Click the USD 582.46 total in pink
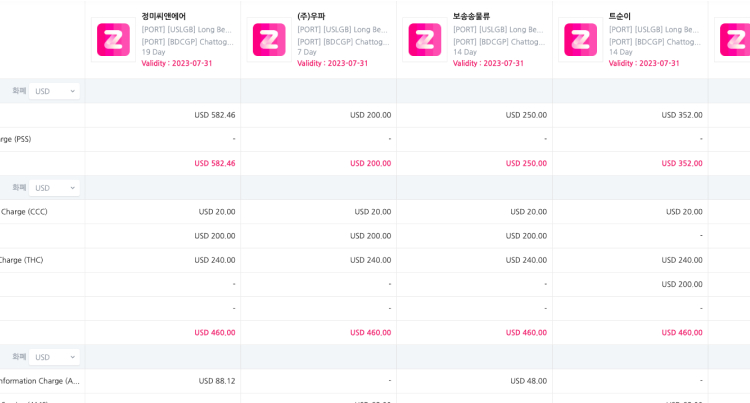Image resolution: width=750 pixels, height=403 pixels. (x=215, y=163)
